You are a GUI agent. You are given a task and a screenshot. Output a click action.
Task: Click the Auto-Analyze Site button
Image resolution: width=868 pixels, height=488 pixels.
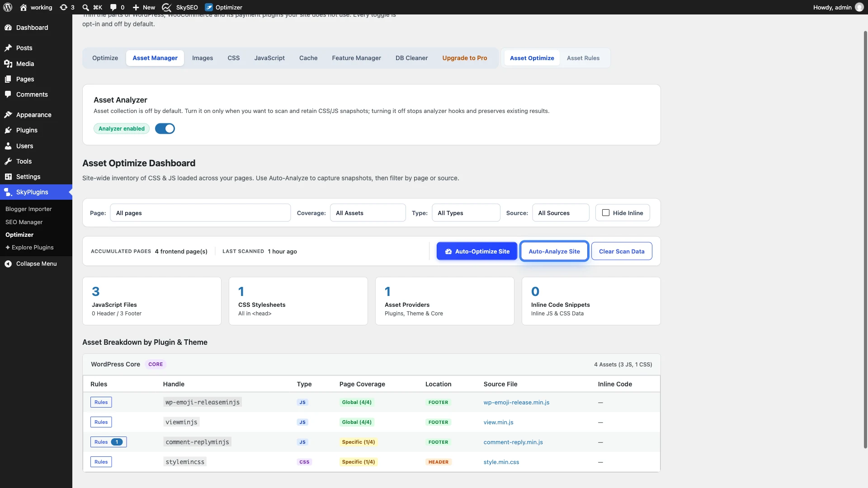pyautogui.click(x=554, y=251)
